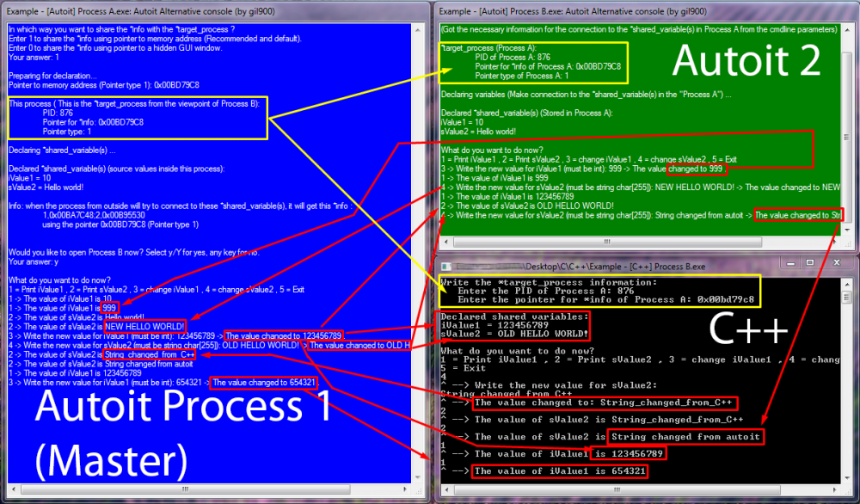Close the C++ Process B console window

837,263
